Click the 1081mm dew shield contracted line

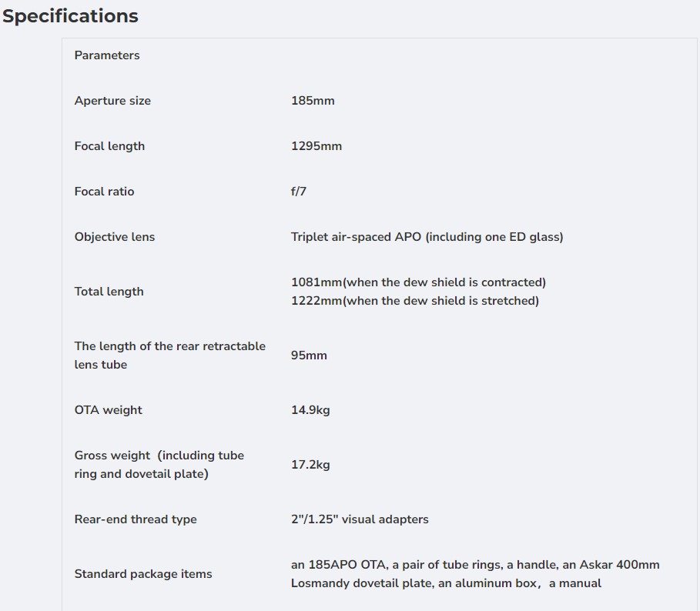tap(418, 282)
